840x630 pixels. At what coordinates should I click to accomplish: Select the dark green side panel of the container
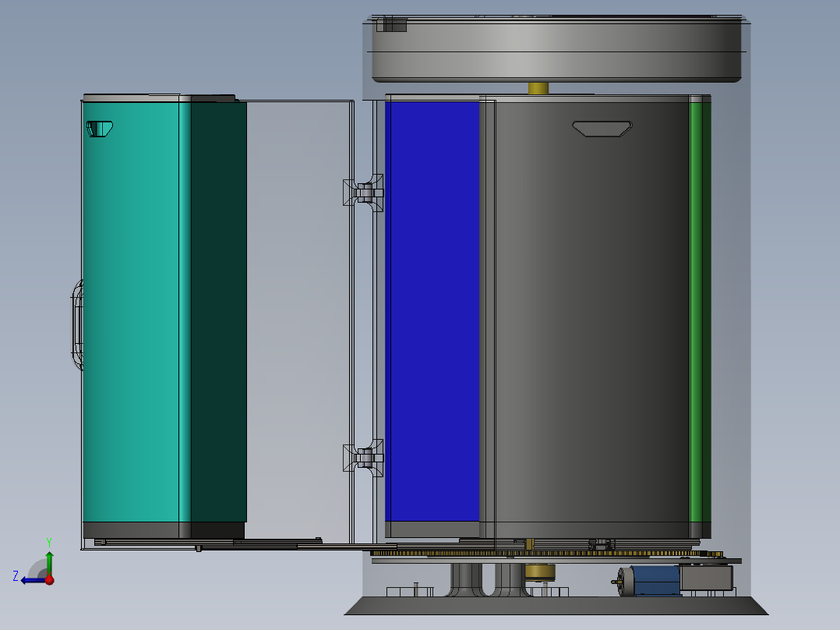[218, 311]
